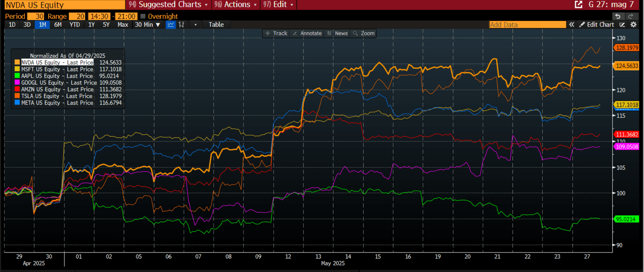Click the pop-out window icon beside G 27
The height and width of the screenshot is (272, 644).
578,5
